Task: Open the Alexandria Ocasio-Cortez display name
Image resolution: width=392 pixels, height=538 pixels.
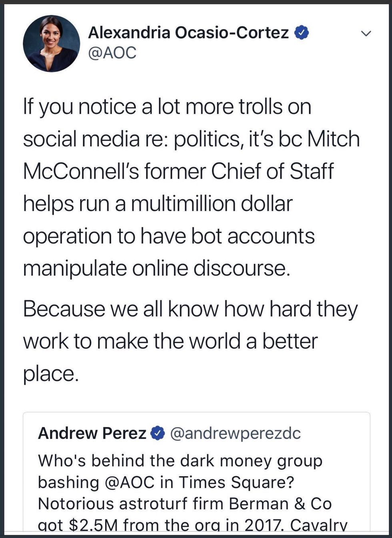Action: tap(188, 33)
